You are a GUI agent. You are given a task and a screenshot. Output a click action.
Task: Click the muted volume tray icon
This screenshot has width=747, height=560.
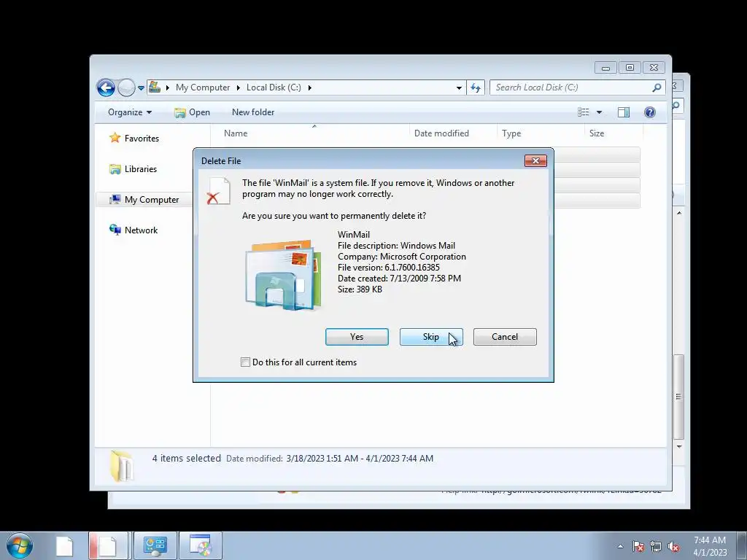pos(673,546)
